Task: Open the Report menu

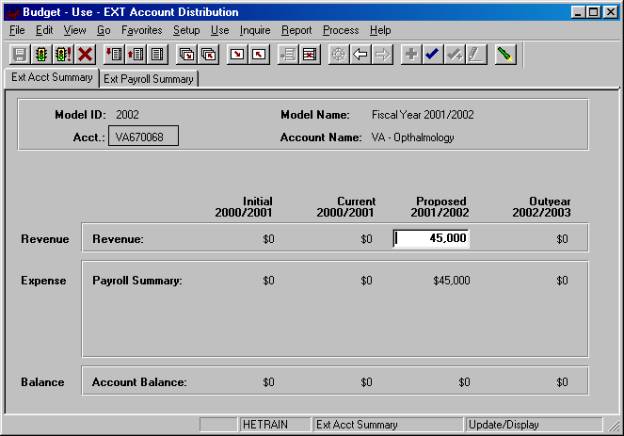Action: [296, 30]
